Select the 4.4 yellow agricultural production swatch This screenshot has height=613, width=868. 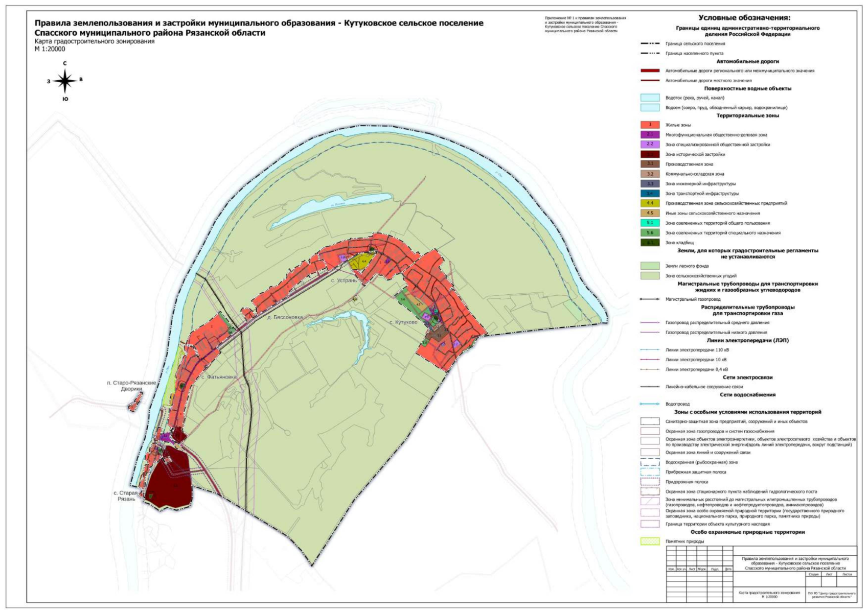click(650, 203)
